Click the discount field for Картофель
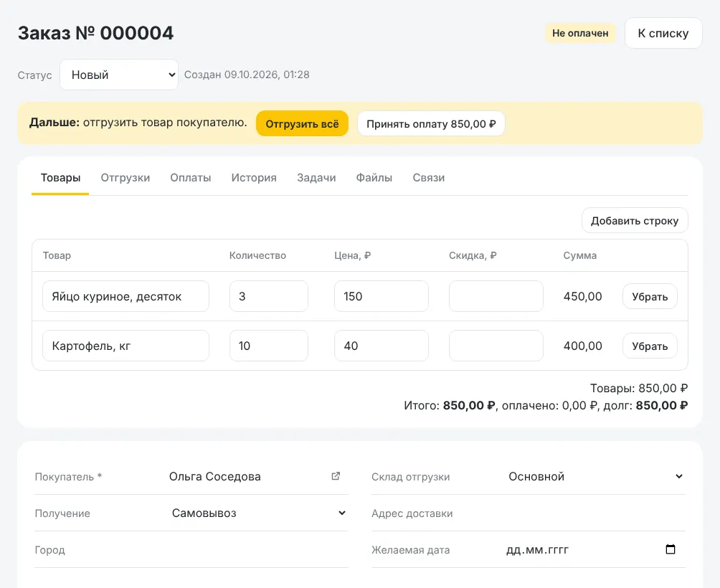The width and height of the screenshot is (720, 588). pos(496,346)
